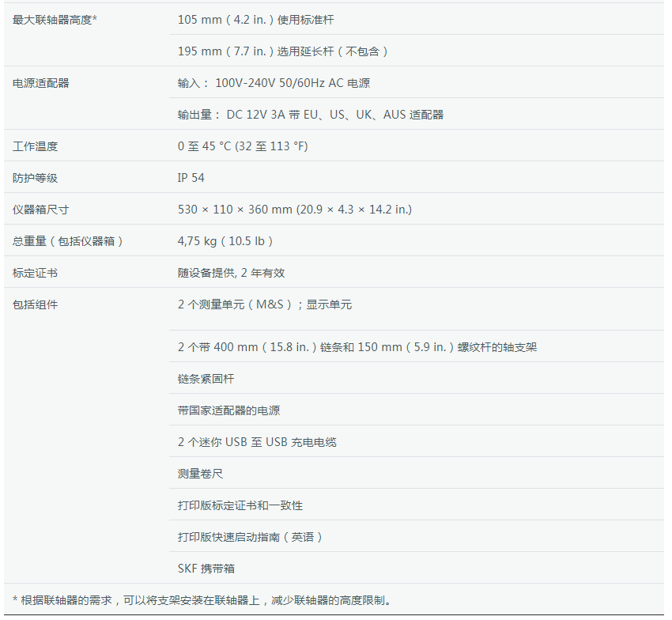Select the 链条紧固杆 component entry
Screen dimensions: 672x620
tap(206, 379)
